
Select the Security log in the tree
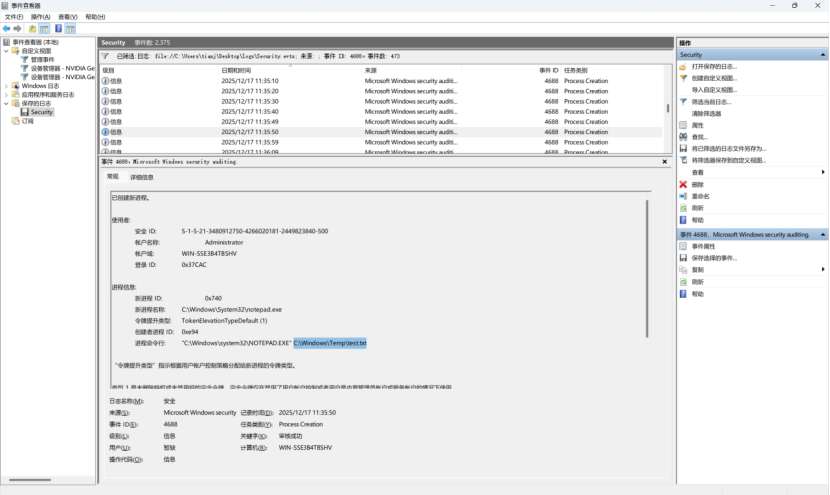[x=41, y=112]
